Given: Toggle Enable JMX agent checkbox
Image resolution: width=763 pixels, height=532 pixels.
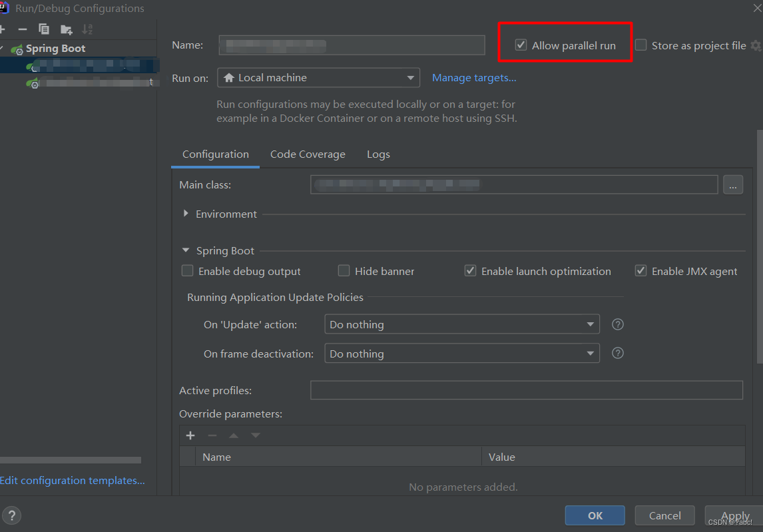Looking at the screenshot, I should tap(641, 270).
